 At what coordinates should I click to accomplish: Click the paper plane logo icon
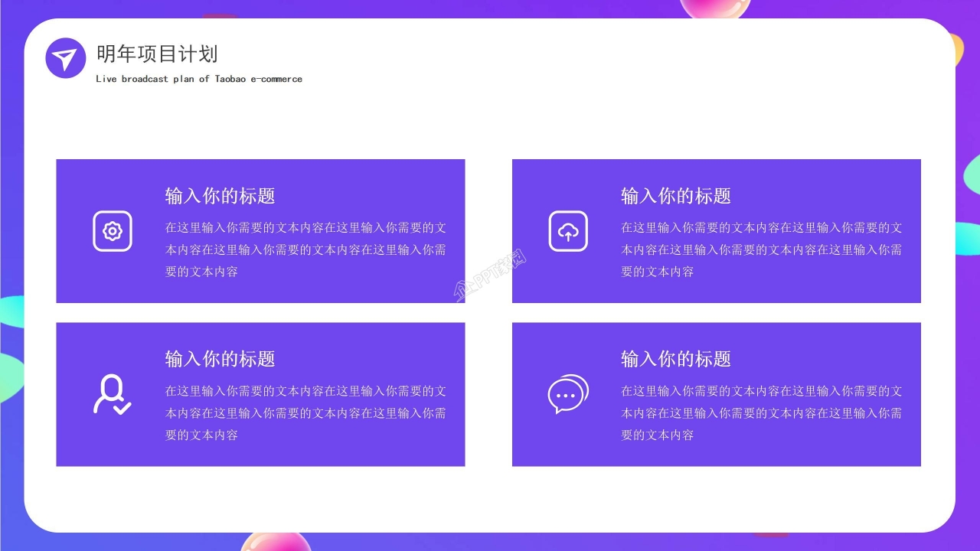pyautogui.click(x=66, y=58)
